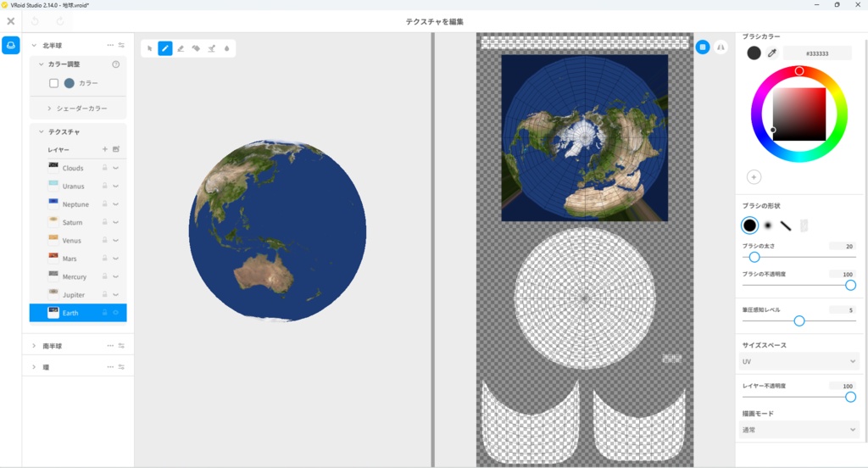This screenshot has height=468, width=868.
Task: Open the more options dots for 環
Action: (110, 367)
